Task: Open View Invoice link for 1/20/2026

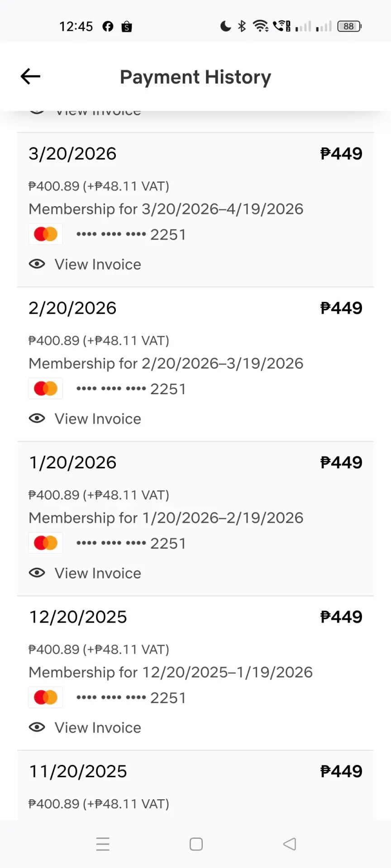Action: pyautogui.click(x=98, y=573)
